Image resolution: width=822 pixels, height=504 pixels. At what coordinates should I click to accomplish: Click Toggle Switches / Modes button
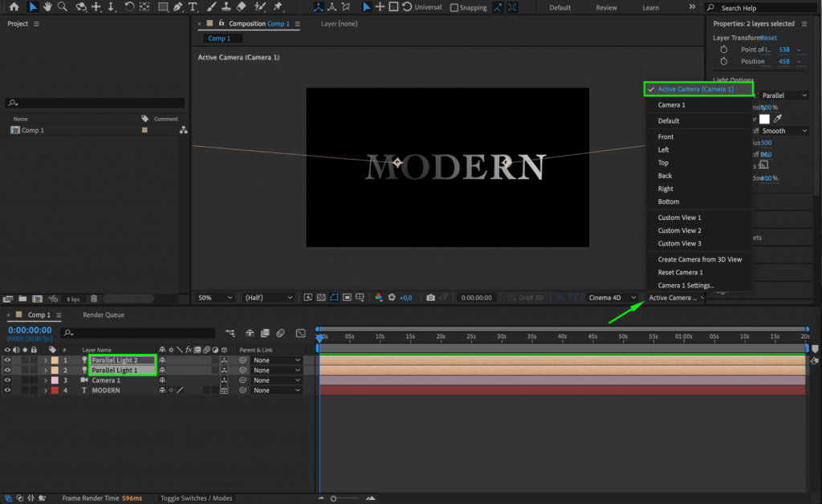(x=196, y=498)
